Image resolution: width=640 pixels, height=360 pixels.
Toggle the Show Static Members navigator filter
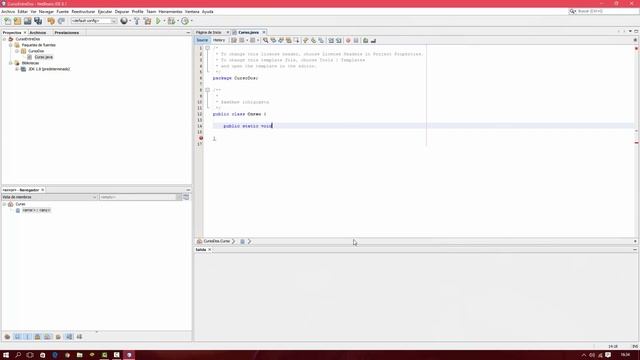click(x=28, y=337)
